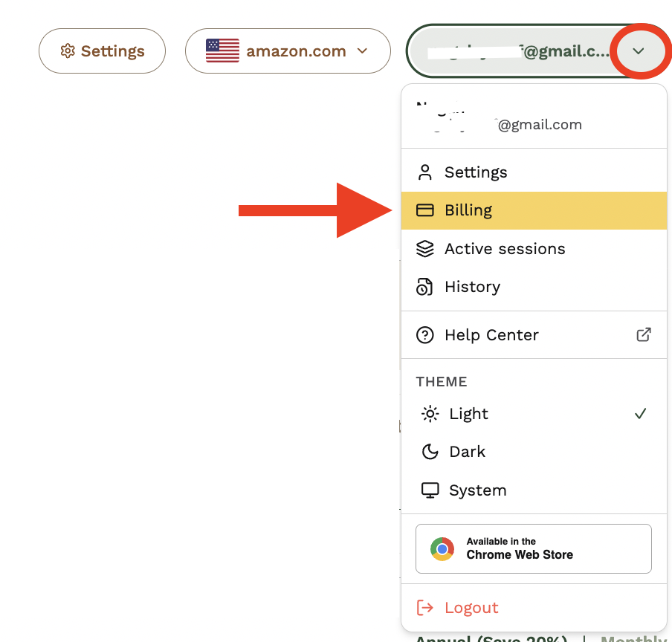Choose the System theme option
Screen dimensions: 672x642
tap(534, 490)
